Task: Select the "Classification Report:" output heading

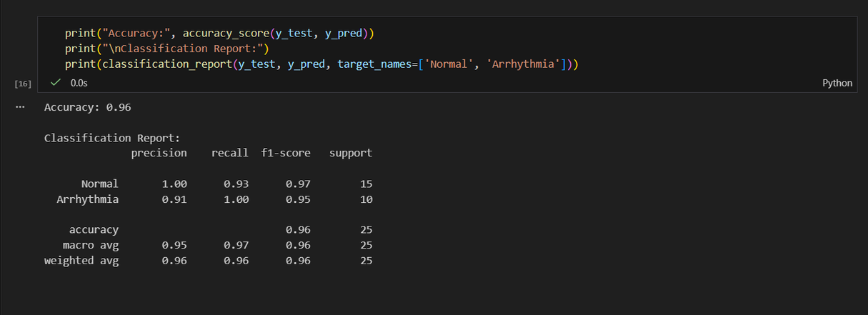Action: (112, 138)
